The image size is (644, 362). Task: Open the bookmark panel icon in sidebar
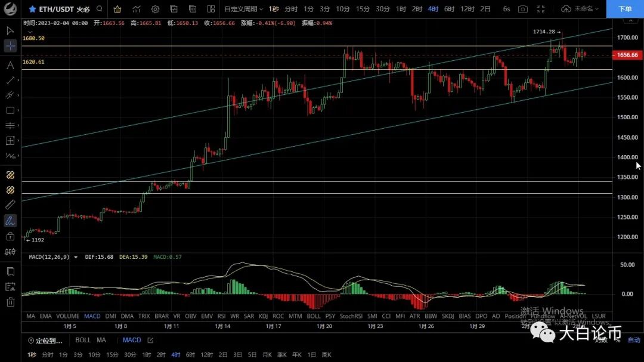(x=10, y=271)
